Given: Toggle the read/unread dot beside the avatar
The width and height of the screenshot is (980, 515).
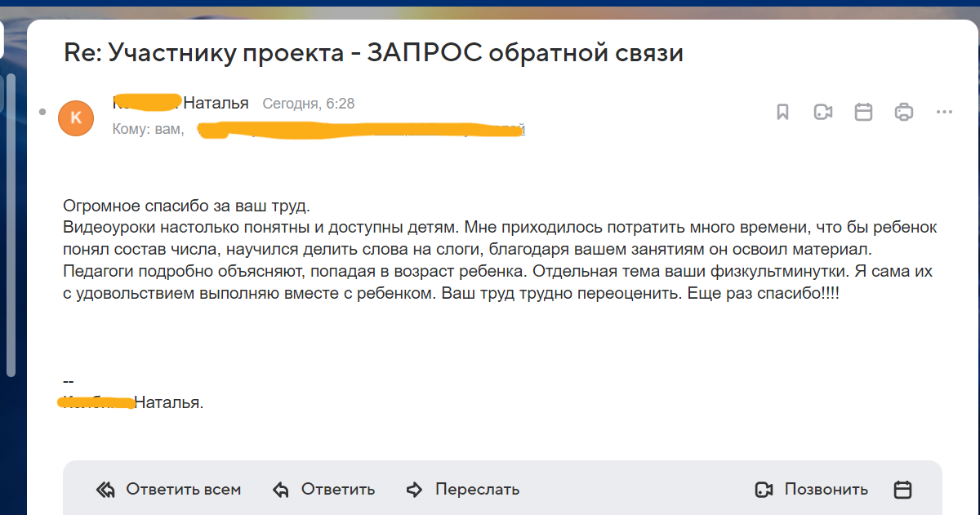Looking at the screenshot, I should pyautogui.click(x=40, y=109).
